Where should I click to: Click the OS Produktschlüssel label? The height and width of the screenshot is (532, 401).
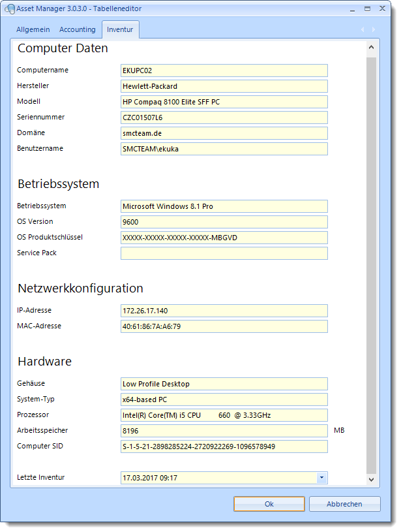50,237
